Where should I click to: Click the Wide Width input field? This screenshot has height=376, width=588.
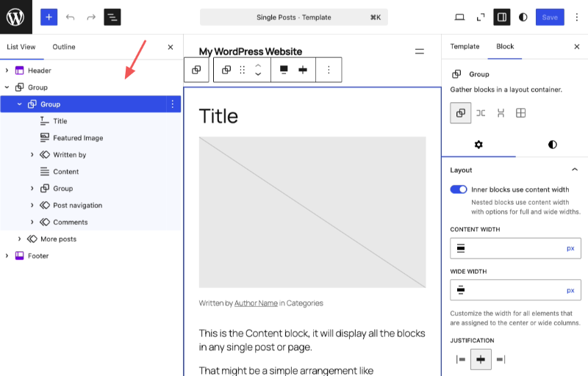[515, 290]
